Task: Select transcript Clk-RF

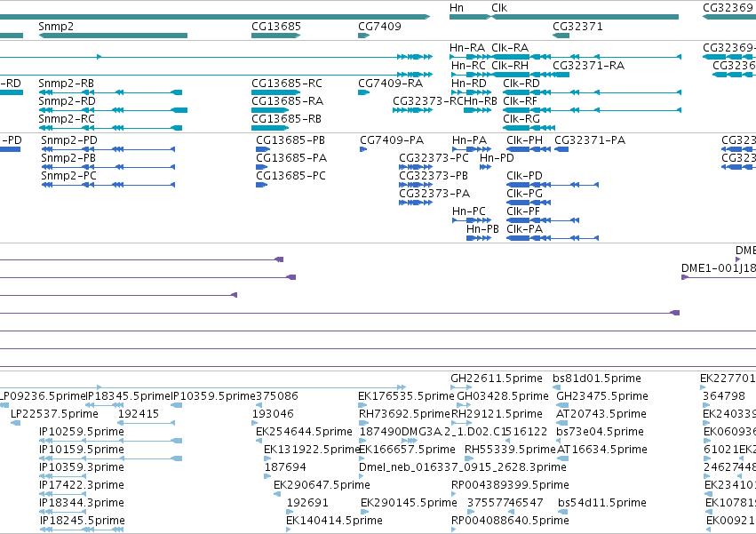Action: click(520, 100)
